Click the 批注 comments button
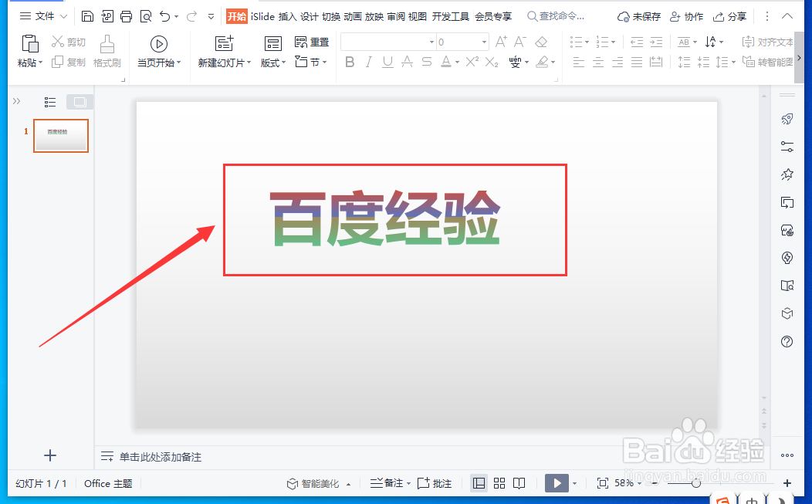 pos(435,483)
